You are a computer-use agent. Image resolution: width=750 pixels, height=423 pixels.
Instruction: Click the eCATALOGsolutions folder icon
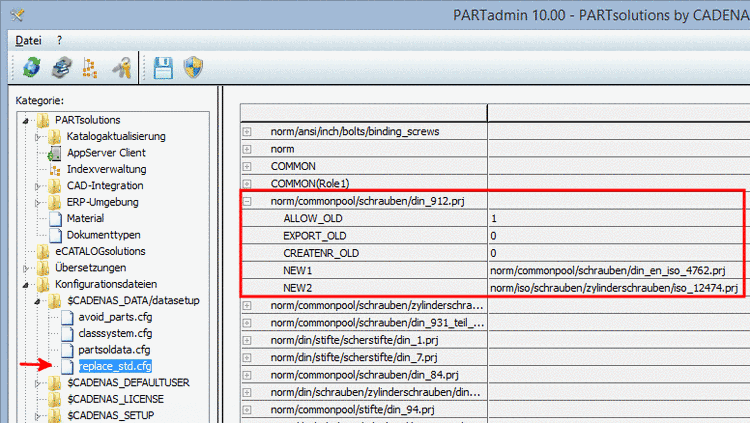tap(43, 251)
